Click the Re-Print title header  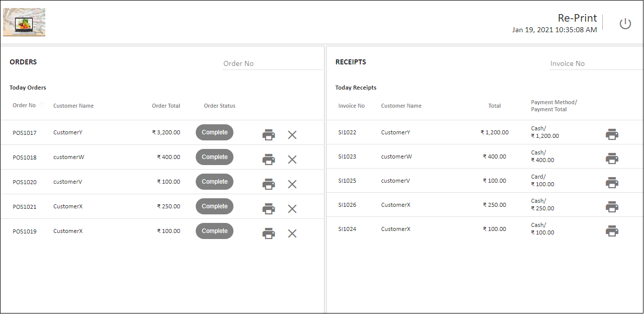pos(577,17)
